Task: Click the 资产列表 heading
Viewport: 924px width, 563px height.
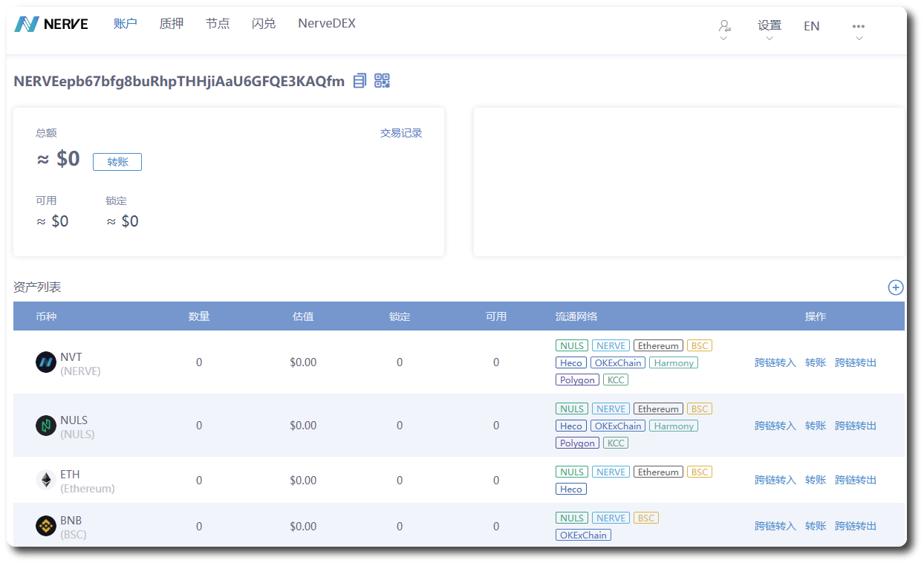Action: click(37, 287)
